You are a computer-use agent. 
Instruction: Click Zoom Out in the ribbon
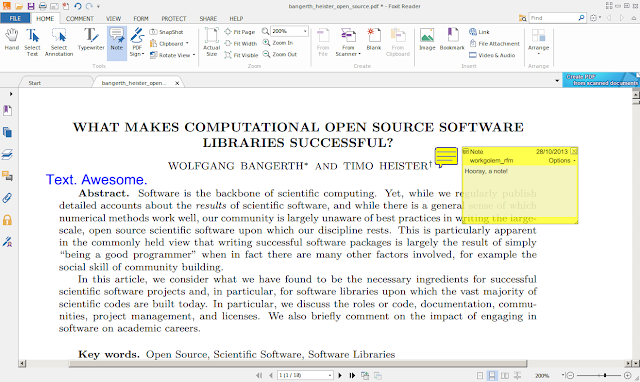tap(280, 54)
